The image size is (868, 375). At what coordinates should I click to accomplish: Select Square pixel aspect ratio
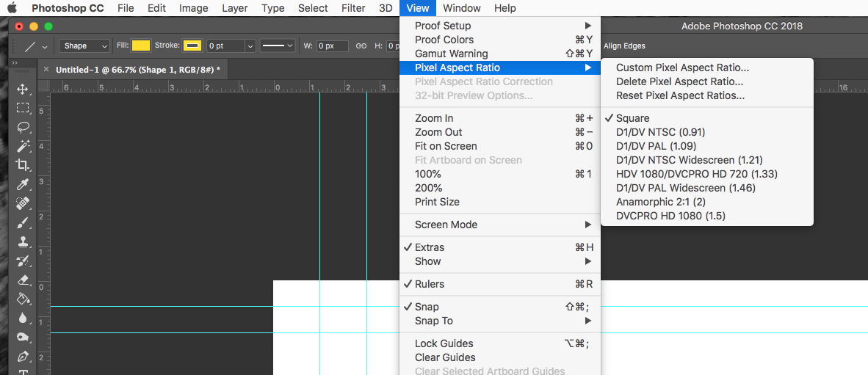click(x=707, y=118)
